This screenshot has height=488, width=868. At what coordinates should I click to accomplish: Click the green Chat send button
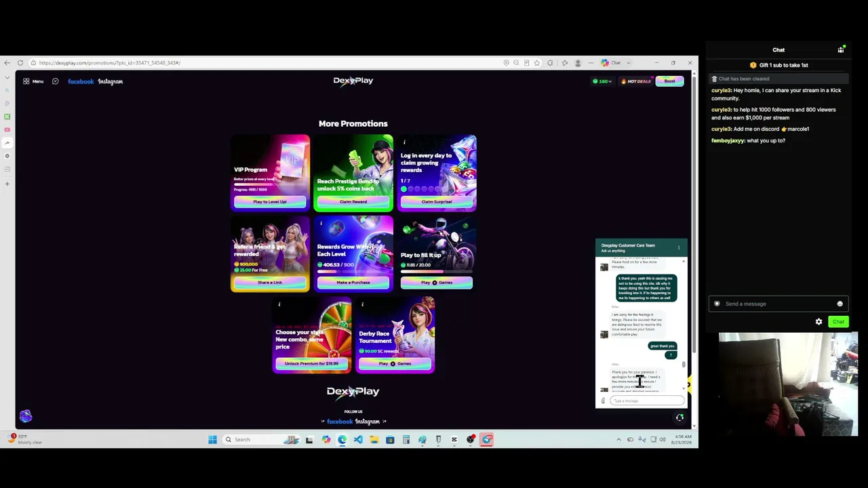[838, 322]
